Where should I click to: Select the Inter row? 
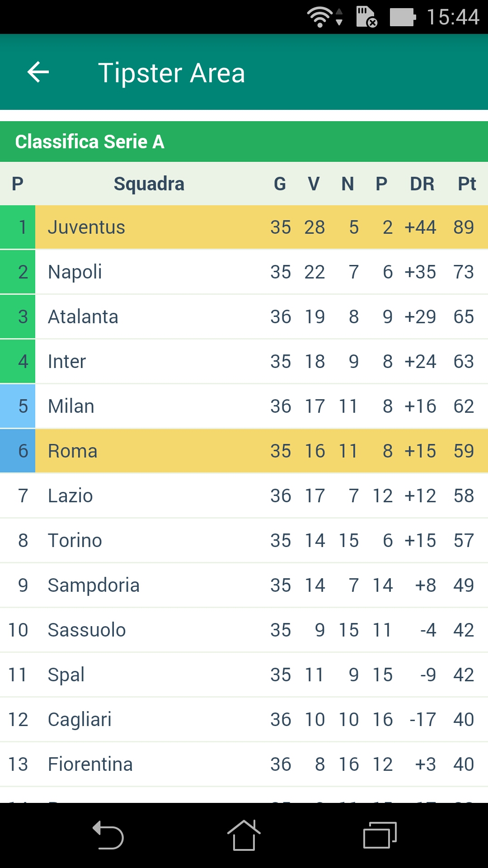pos(244,361)
